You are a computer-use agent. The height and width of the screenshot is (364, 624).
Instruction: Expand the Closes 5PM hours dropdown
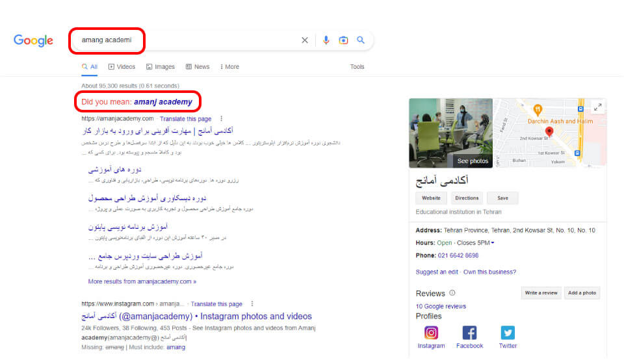click(x=476, y=243)
